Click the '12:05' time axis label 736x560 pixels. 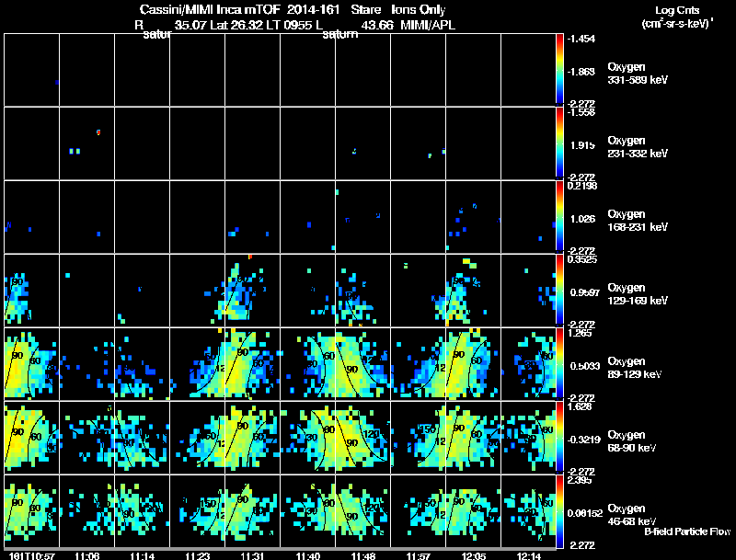(474, 556)
